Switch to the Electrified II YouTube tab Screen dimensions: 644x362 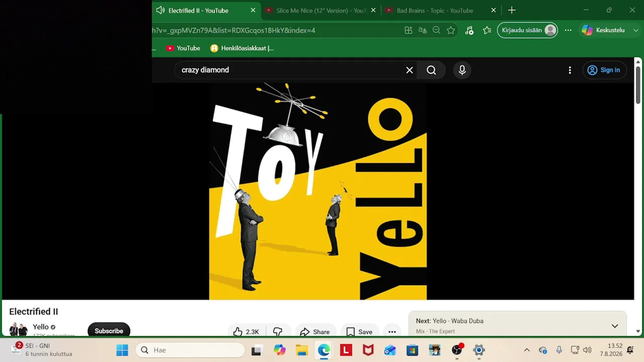tap(198, 11)
